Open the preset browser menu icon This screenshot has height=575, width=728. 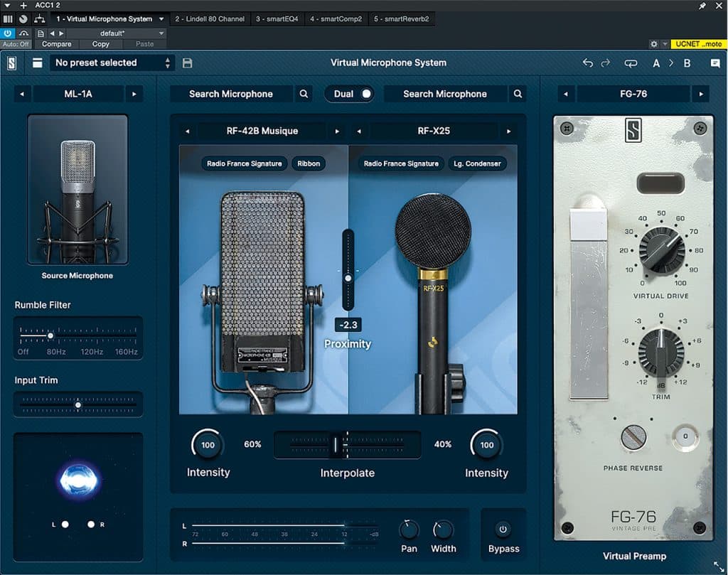pyautogui.click(x=37, y=63)
